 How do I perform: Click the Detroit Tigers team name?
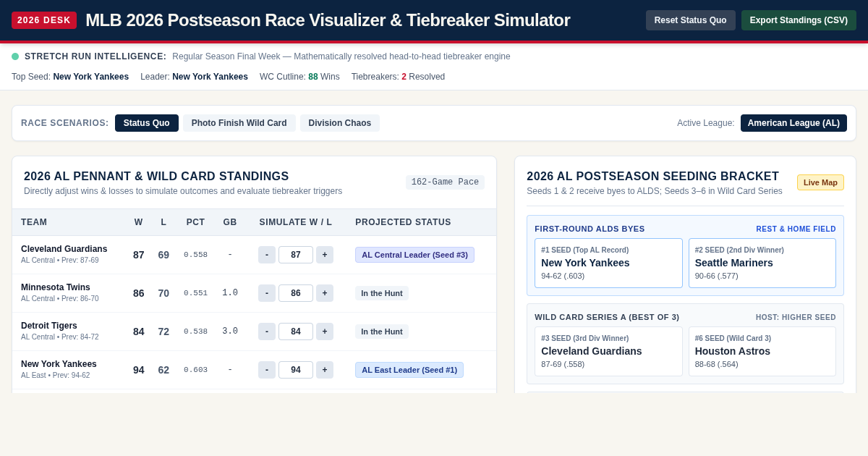click(x=49, y=326)
